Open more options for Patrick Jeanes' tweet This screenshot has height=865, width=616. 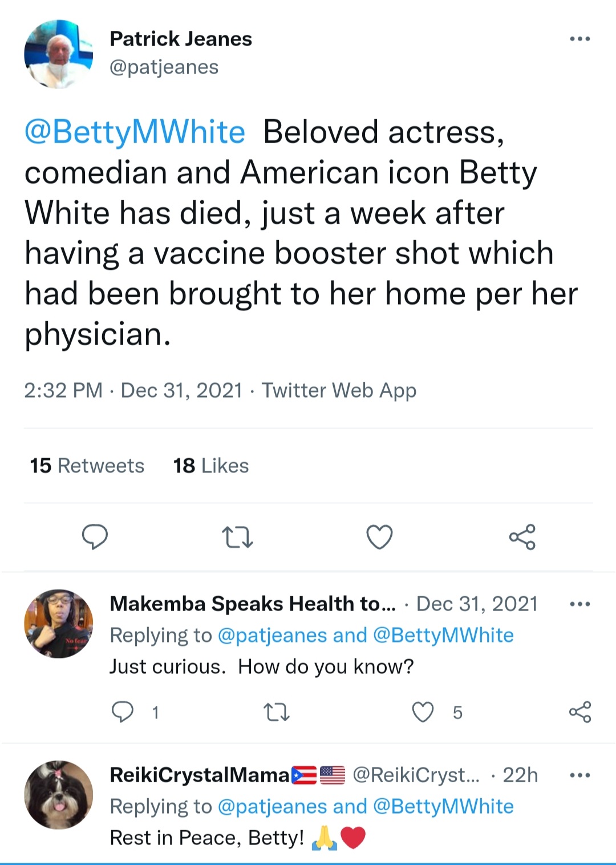click(580, 39)
